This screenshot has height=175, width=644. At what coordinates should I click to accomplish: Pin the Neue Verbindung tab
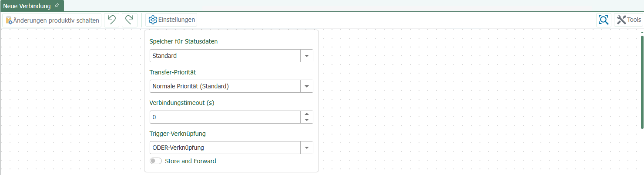[x=57, y=5]
